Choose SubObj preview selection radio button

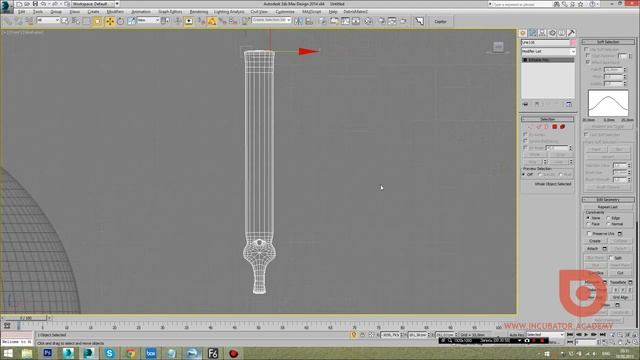coord(540,174)
